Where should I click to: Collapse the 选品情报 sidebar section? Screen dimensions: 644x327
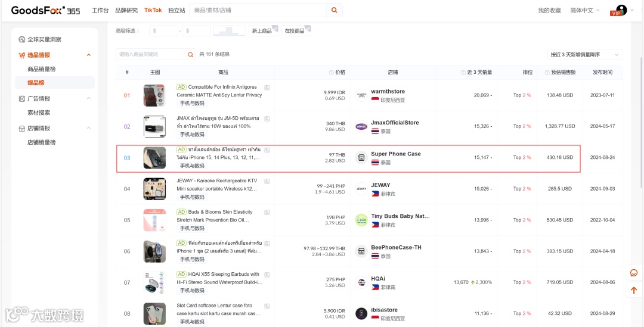(88, 55)
